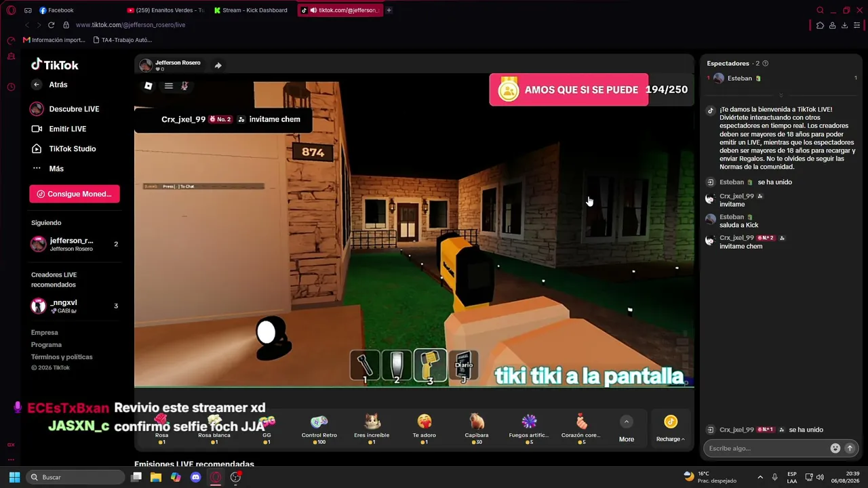868x488 pixels.
Task: Open the Programa footer link
Action: pyautogui.click(x=46, y=345)
